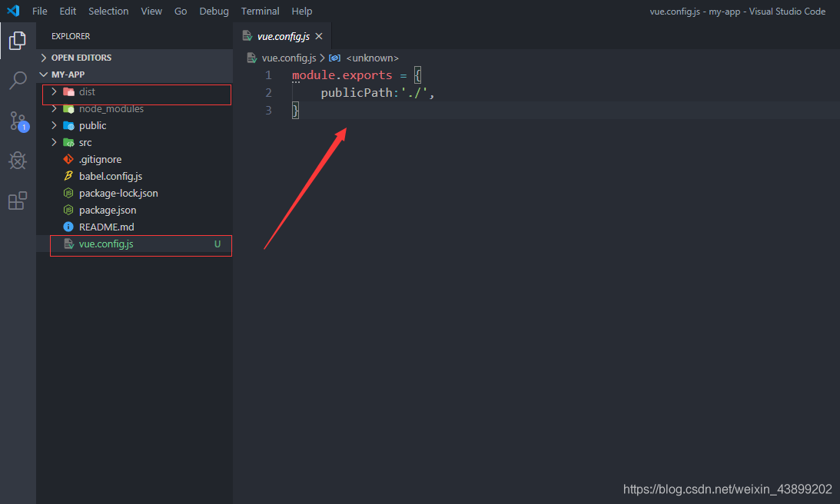This screenshot has width=840, height=504.
Task: Click line number 2 in gutter
Action: (x=268, y=93)
